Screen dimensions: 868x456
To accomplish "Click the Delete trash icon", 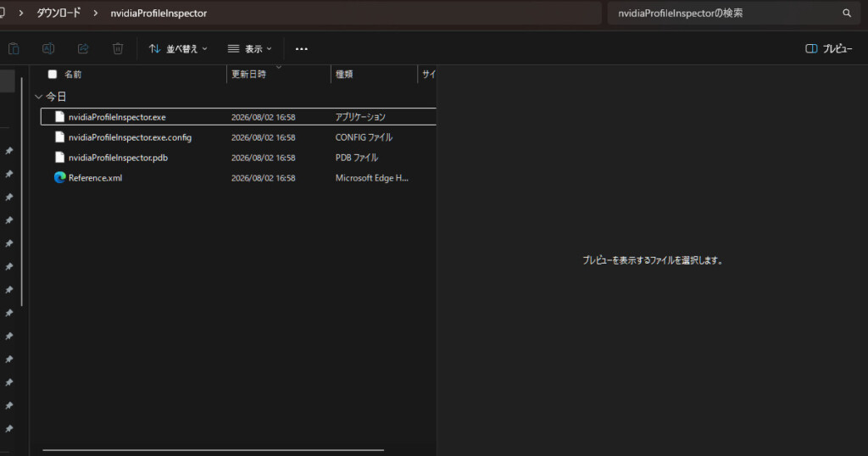I will coord(117,48).
